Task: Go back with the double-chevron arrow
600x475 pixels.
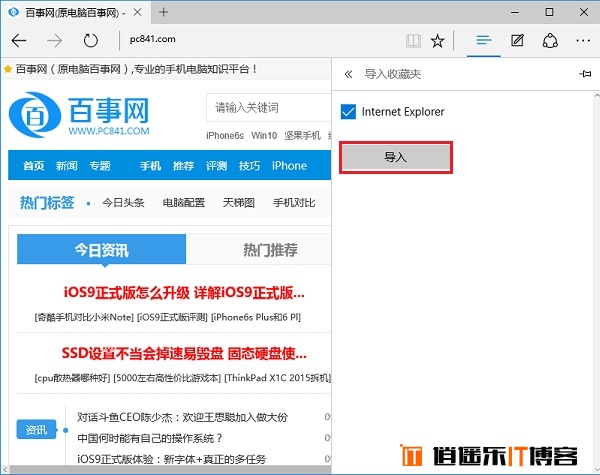Action: [x=348, y=74]
